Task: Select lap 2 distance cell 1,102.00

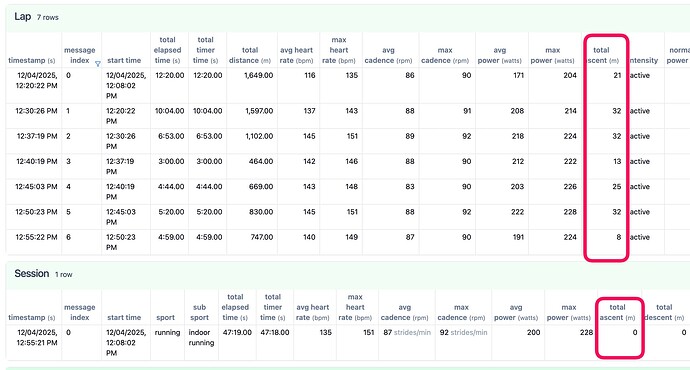Action: point(259,136)
